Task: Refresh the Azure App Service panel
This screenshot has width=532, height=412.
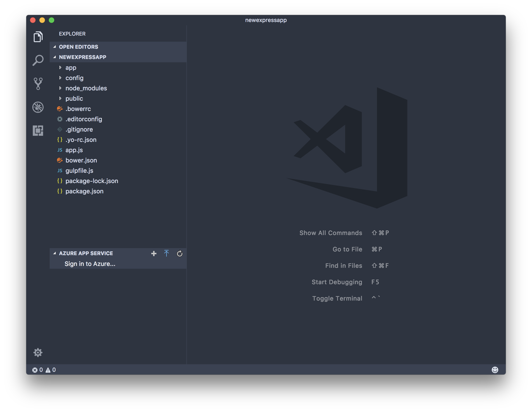Action: 180,254
